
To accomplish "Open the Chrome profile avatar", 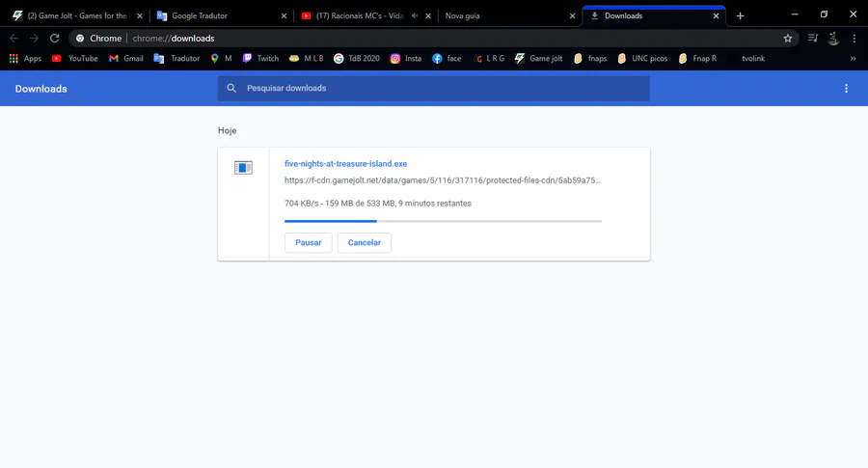I will pos(833,39).
